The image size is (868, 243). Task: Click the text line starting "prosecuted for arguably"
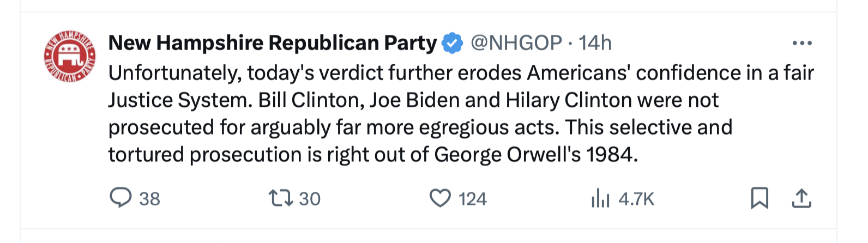coord(420,127)
